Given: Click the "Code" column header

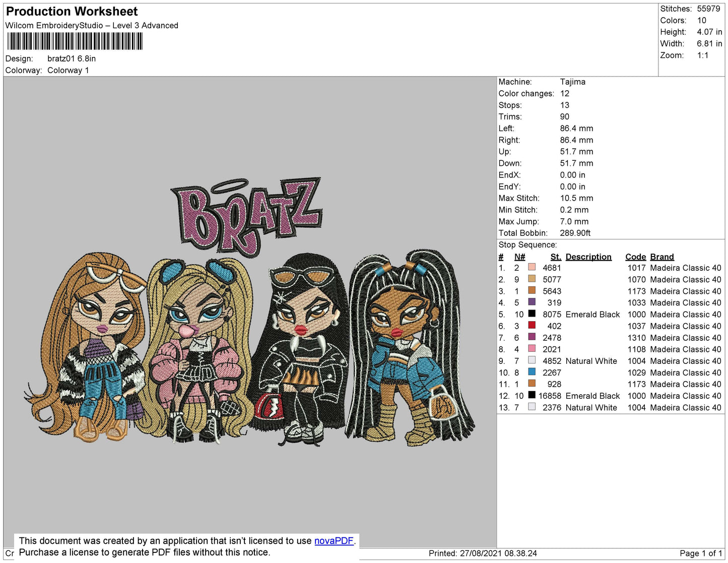Looking at the screenshot, I should 635,257.
